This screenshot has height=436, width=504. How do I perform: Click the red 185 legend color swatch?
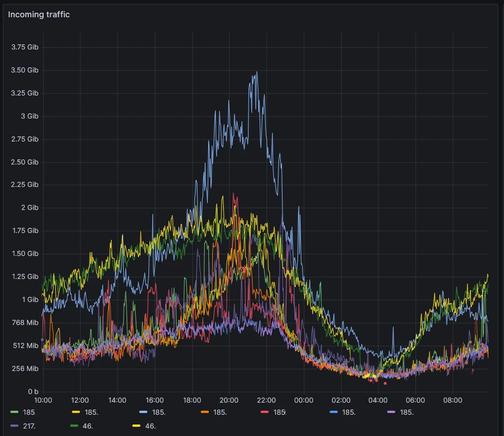(x=265, y=412)
